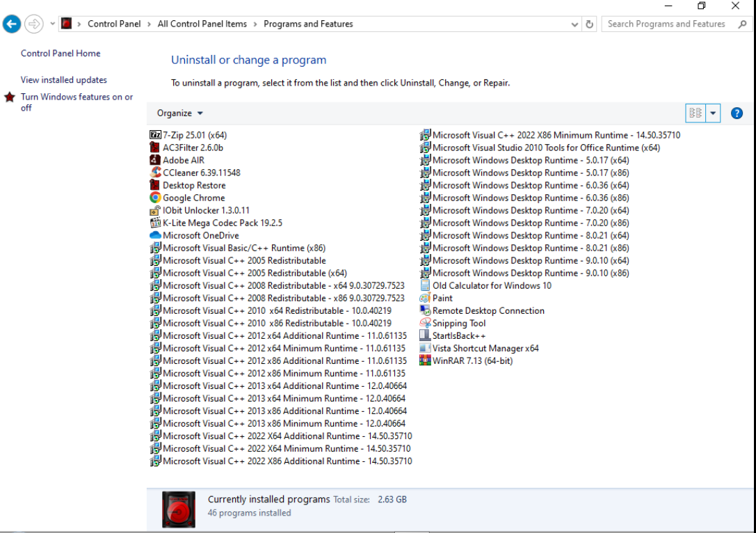Screen dimensions: 756x533
Task: Click the Control Panel icon in address bar
Action: [x=67, y=24]
